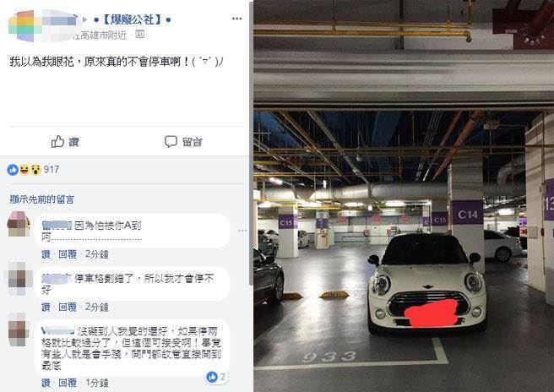Click 讚 under the 停車格 comment
Viewport: 554px width, 392px height.
pyautogui.click(x=46, y=307)
